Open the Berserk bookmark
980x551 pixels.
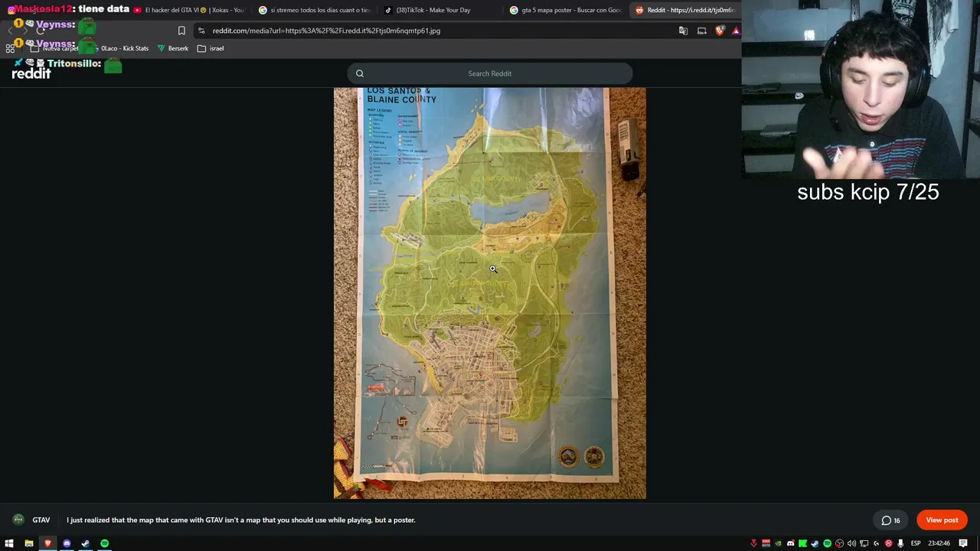coord(173,48)
